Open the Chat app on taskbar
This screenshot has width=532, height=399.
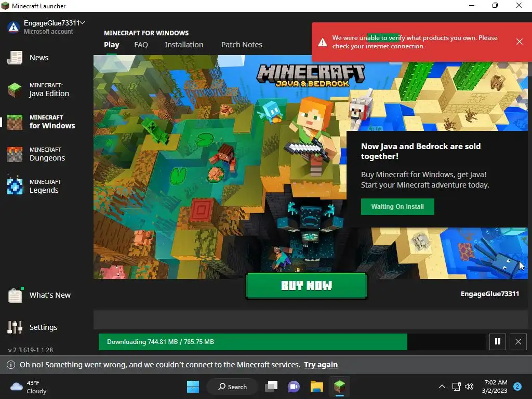point(294,387)
